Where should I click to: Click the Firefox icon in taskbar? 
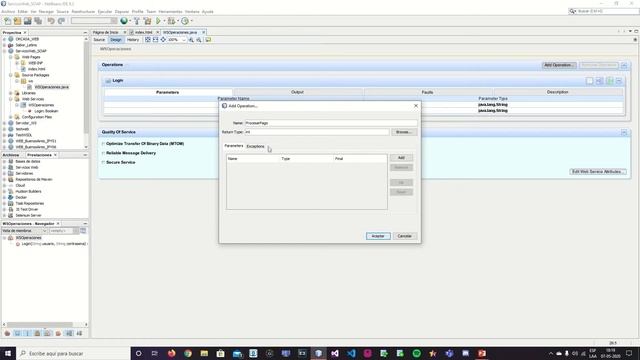click(x=171, y=353)
